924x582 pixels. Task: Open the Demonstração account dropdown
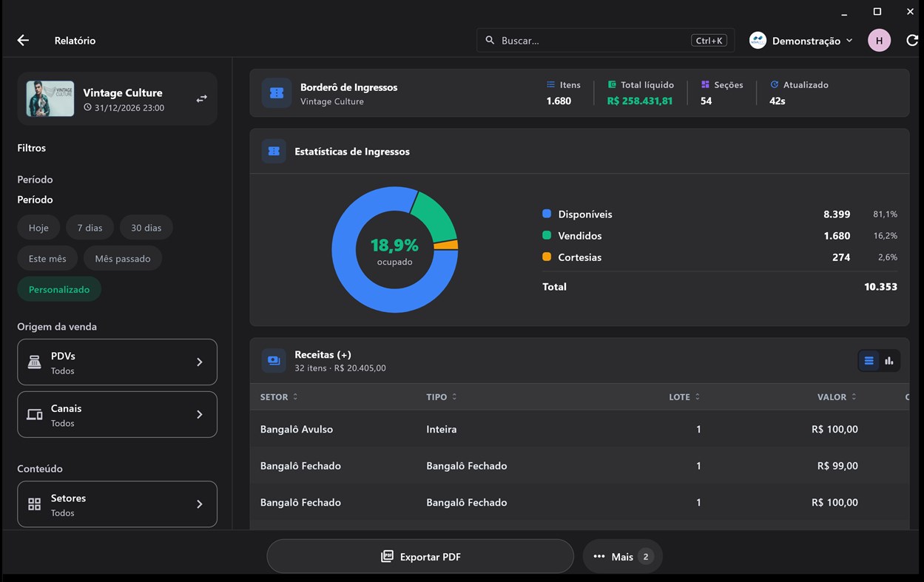point(801,41)
